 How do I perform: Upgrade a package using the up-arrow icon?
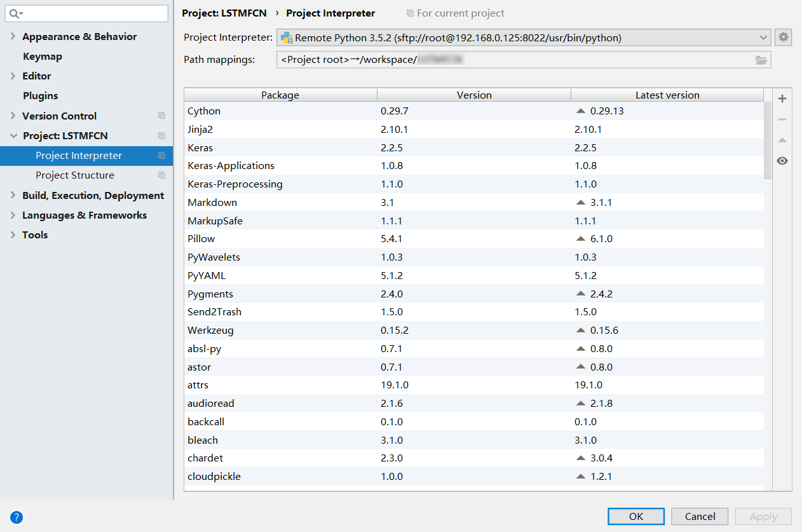click(x=782, y=140)
